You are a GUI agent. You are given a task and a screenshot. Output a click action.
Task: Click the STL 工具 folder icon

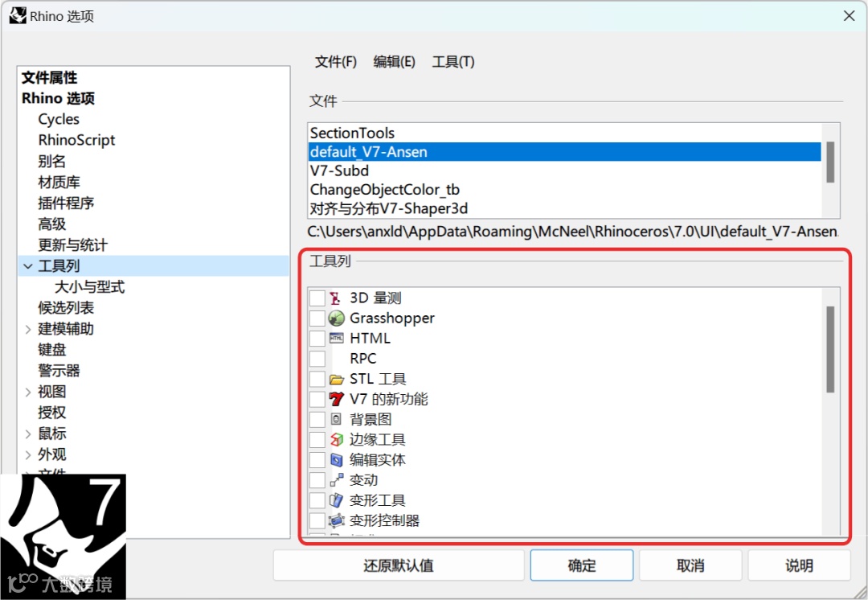click(x=336, y=380)
